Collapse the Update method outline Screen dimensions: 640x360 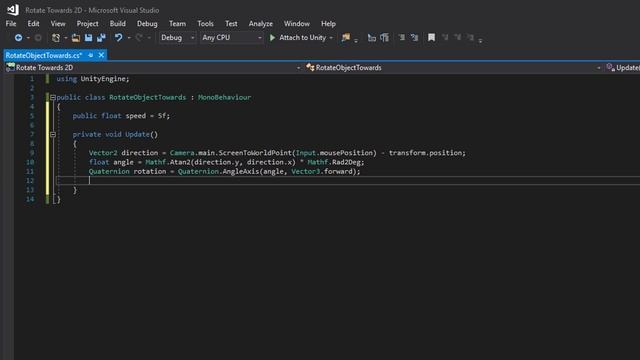[x=53, y=134]
